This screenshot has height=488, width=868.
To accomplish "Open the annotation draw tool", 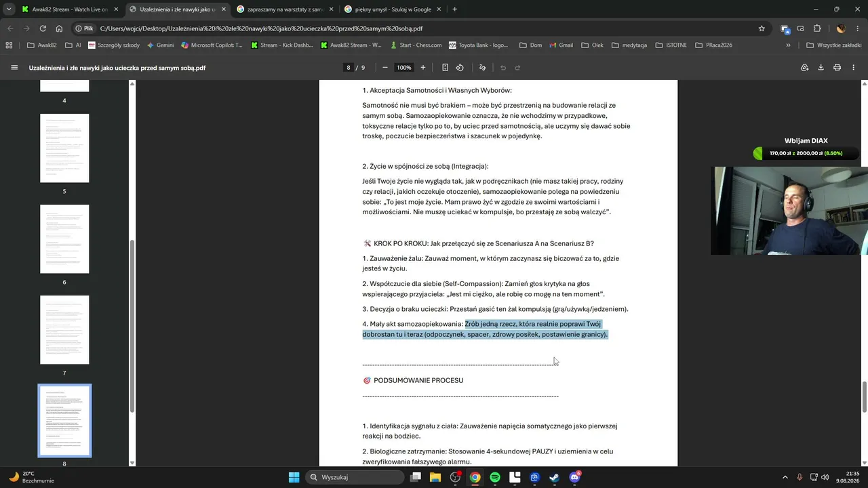I will [482, 68].
